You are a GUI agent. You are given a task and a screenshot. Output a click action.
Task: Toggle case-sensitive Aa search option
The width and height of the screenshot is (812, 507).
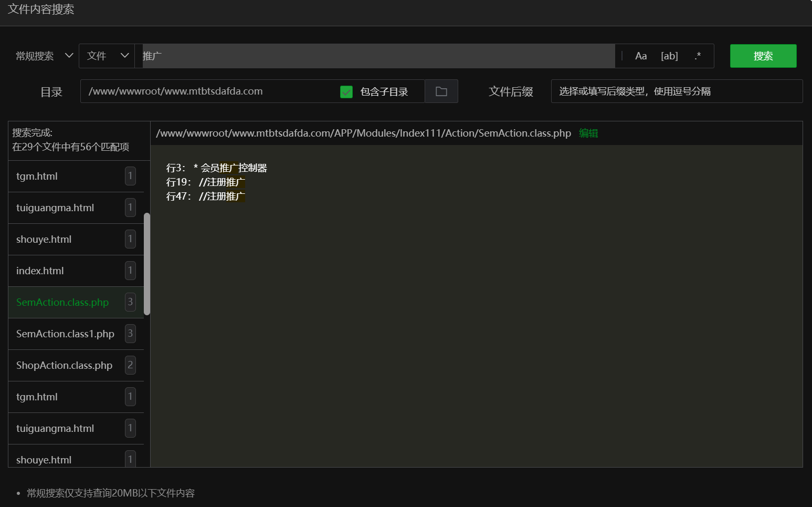click(640, 56)
